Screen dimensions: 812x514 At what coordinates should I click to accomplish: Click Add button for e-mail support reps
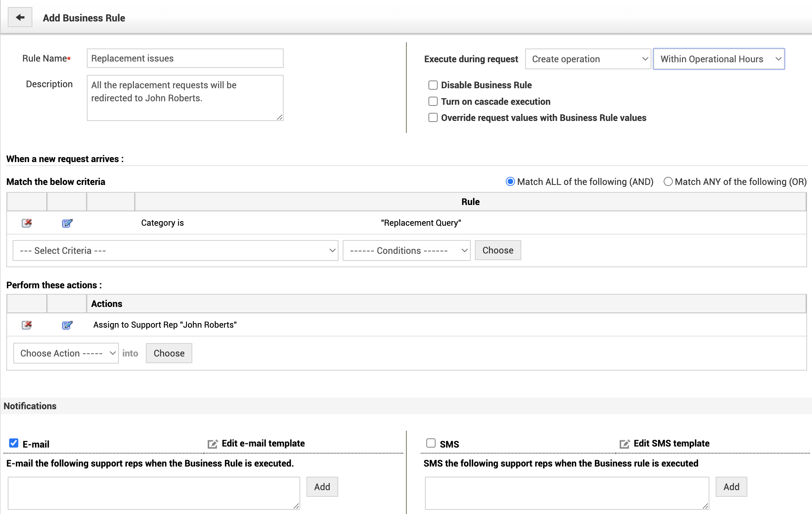point(322,487)
